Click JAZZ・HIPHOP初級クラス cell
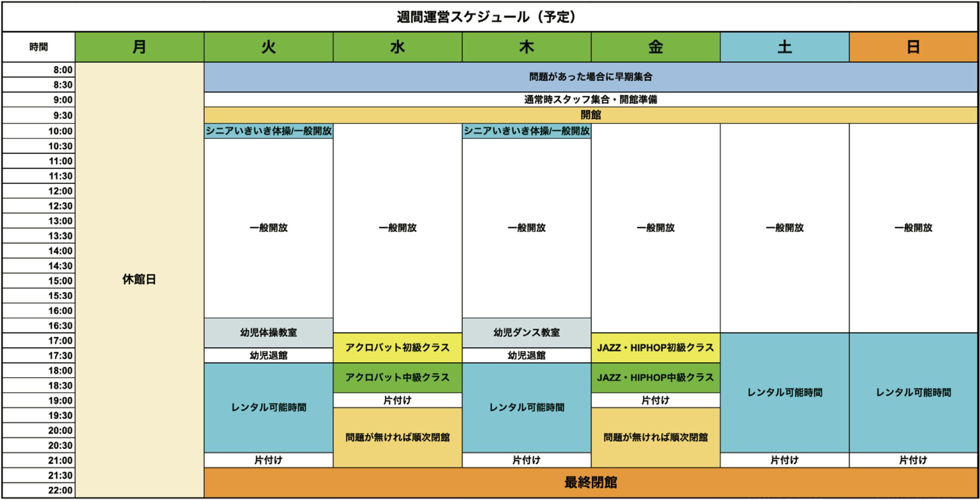Image resolution: width=980 pixels, height=500 pixels. 655,348
